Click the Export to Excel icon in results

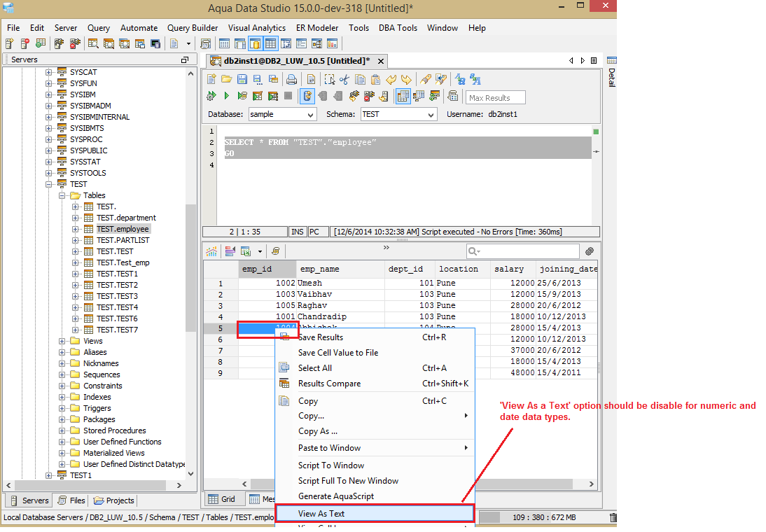[x=246, y=251]
